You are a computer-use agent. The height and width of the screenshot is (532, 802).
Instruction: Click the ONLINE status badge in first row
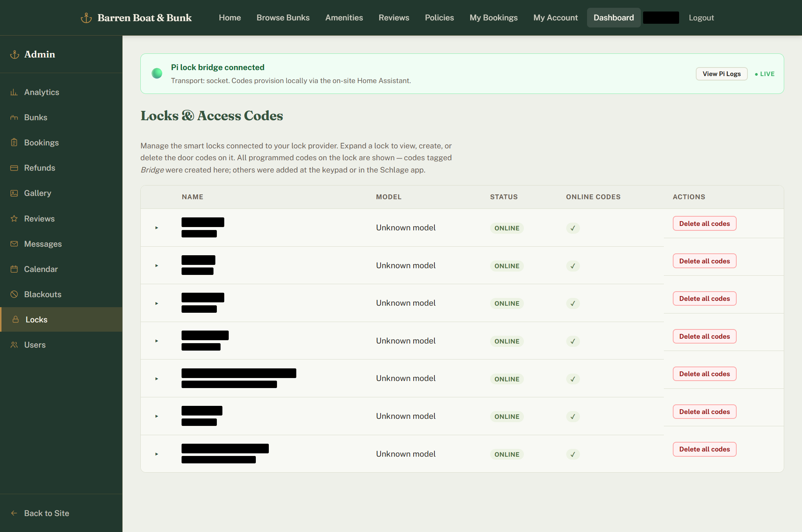(x=507, y=228)
